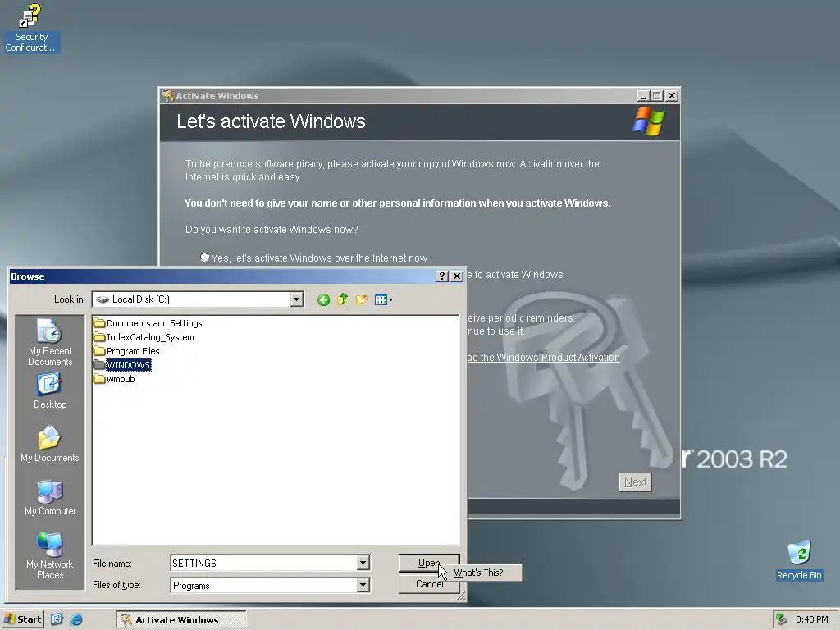Screen dimensions: 840x630
Task: Expand the Files of type dropdown
Action: coord(363,585)
